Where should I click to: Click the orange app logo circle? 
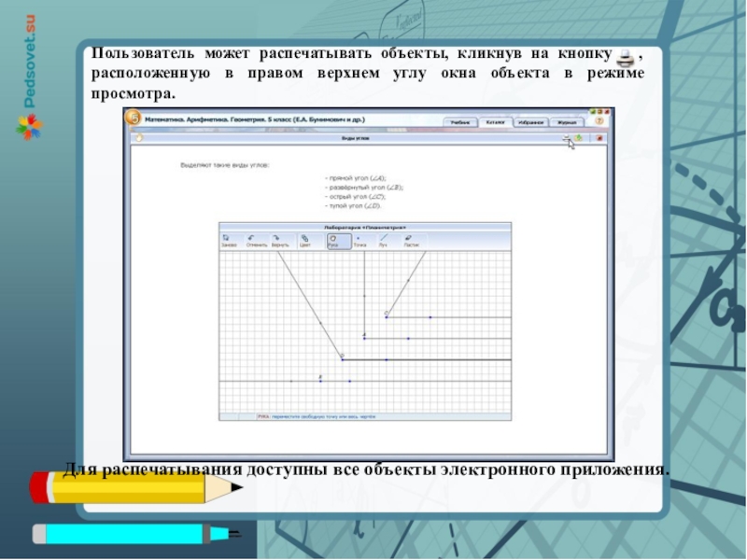134,119
